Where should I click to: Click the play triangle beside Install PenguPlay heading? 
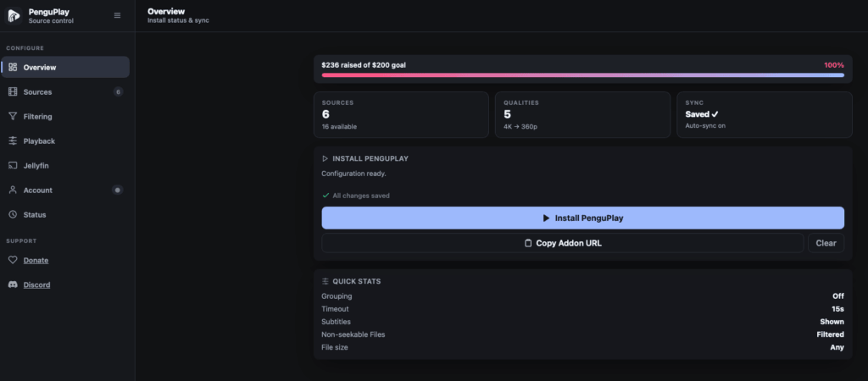(x=325, y=158)
